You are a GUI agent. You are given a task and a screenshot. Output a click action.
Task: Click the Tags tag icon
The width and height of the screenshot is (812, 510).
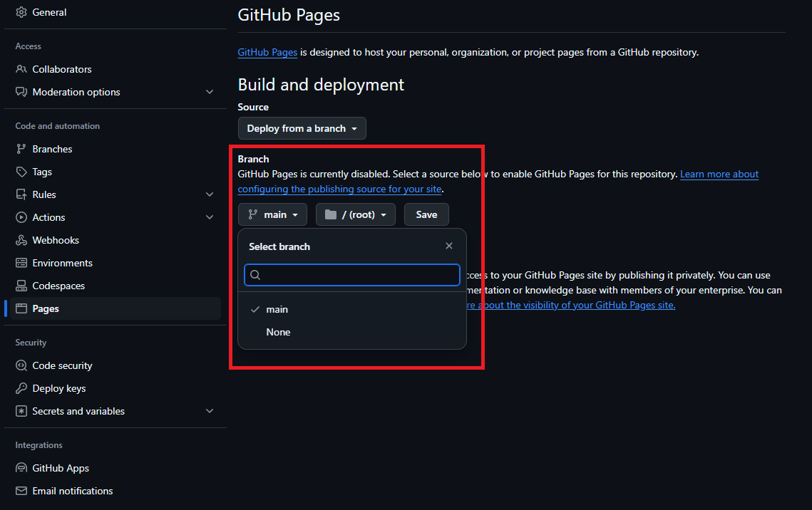21,172
